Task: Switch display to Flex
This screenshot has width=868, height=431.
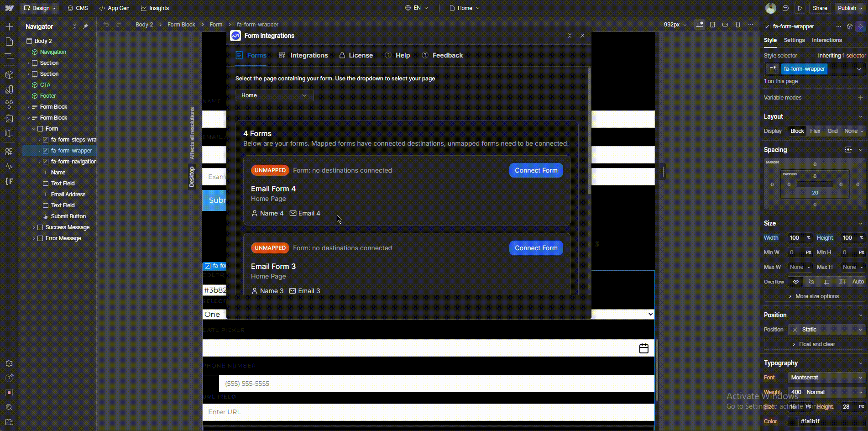Action: coord(815,131)
